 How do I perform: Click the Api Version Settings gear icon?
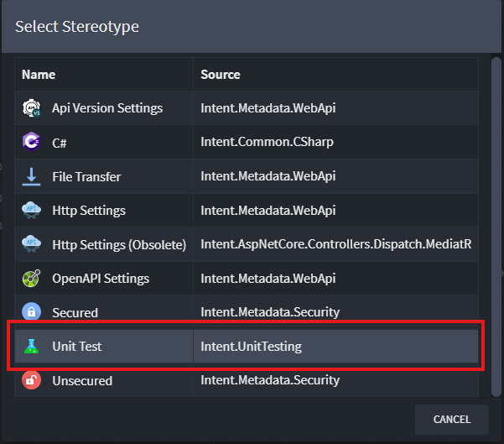point(31,108)
